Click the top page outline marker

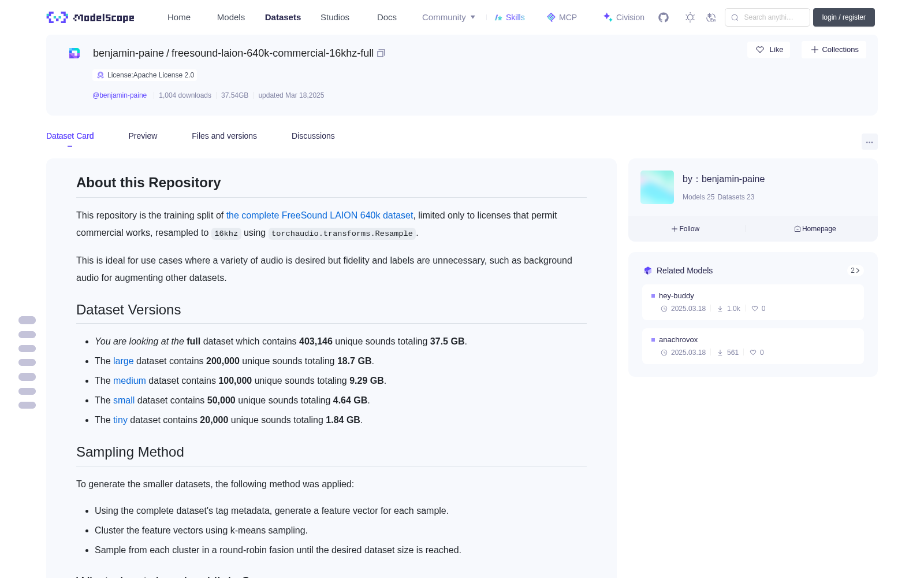pyautogui.click(x=27, y=320)
